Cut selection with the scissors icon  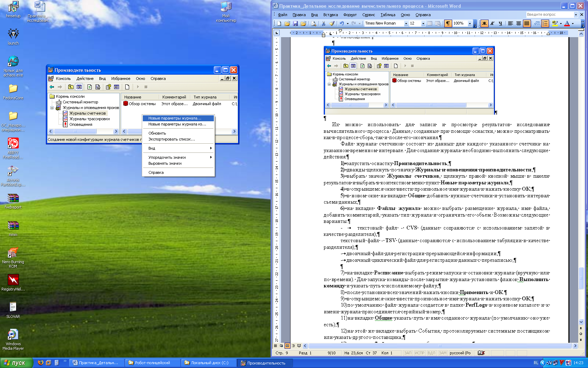[323, 23]
